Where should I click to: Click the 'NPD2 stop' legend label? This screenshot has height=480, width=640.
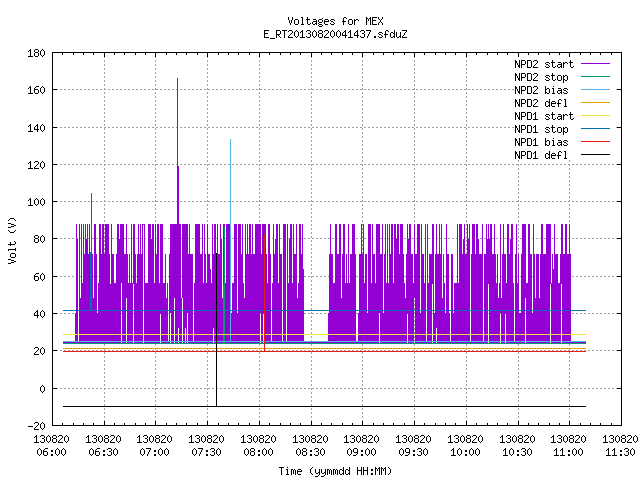541,77
